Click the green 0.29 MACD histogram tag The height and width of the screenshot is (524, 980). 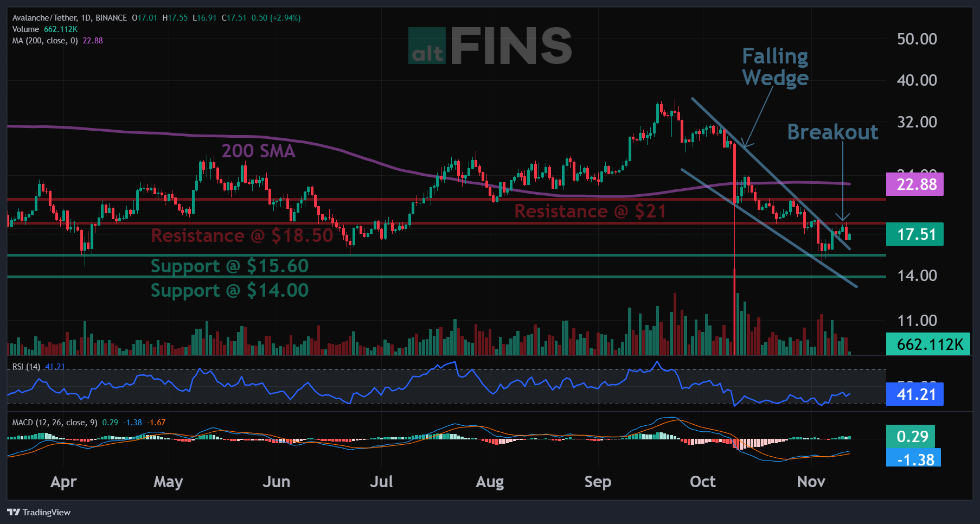911,436
